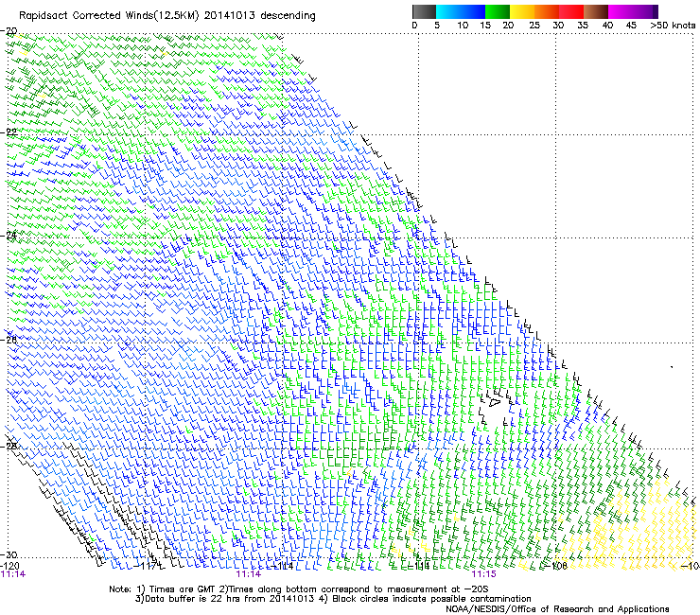
Task: Select the green 15-20 knots legend color
Action: tap(497, 11)
